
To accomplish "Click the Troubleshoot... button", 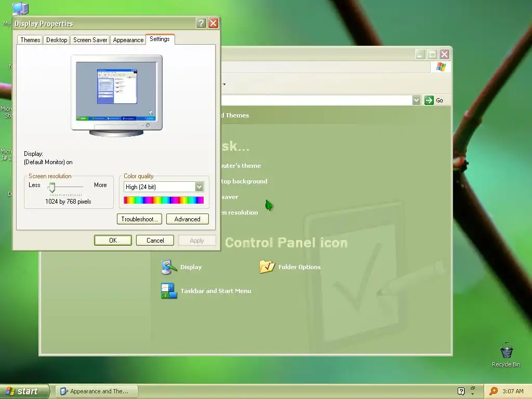I will [x=139, y=219].
